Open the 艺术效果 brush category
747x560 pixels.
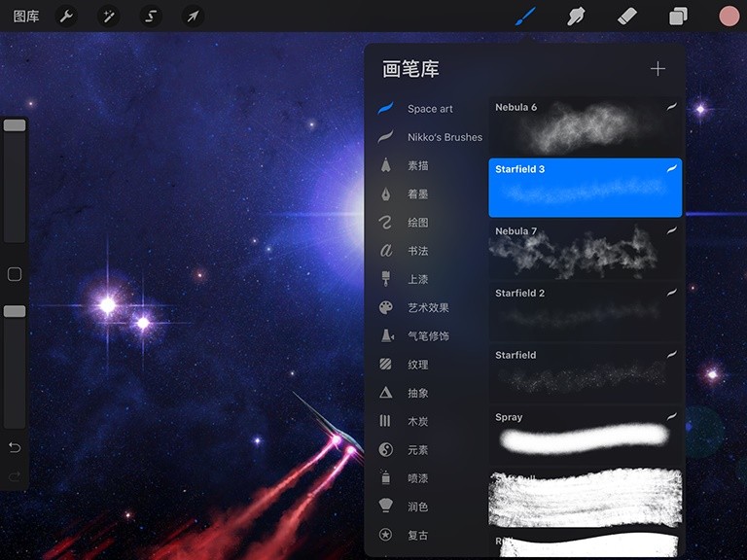point(430,307)
